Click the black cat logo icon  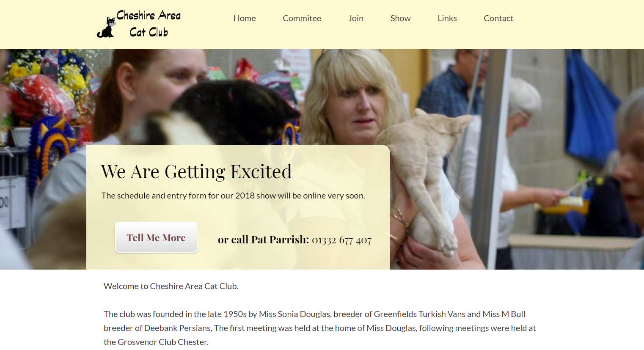coord(106,28)
